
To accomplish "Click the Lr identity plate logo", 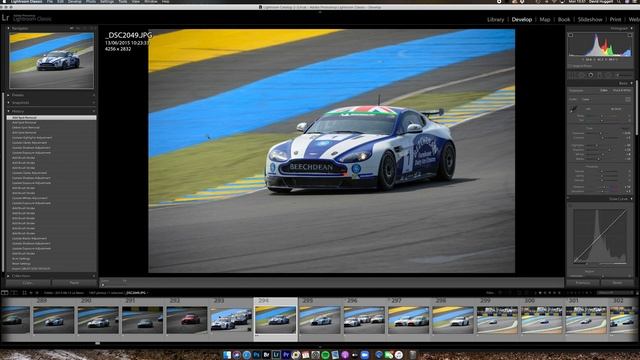I will [x=5, y=18].
